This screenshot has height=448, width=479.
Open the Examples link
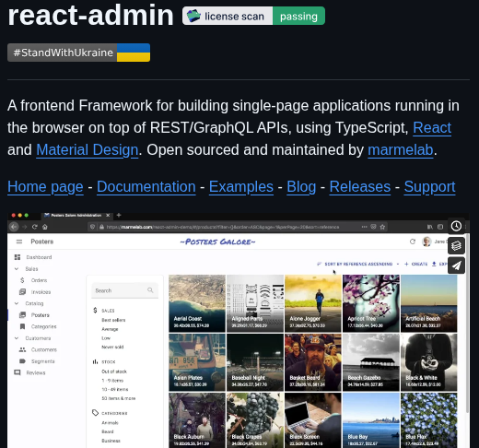click(x=241, y=187)
